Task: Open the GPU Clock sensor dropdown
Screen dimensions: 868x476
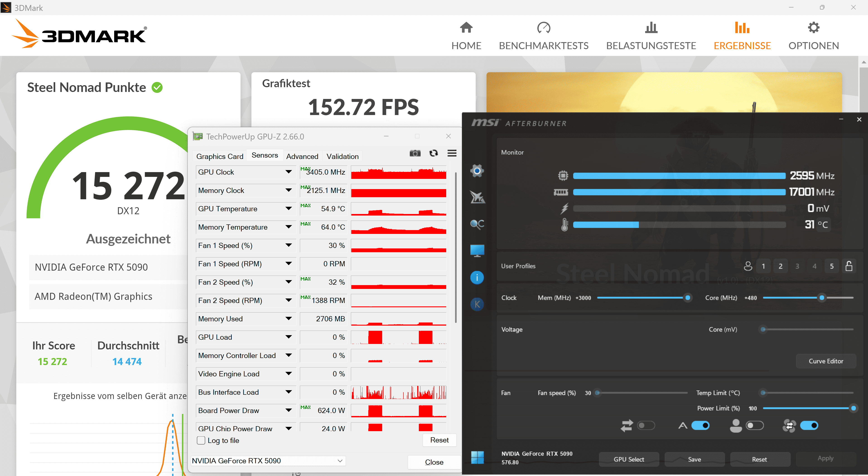Action: [288, 172]
